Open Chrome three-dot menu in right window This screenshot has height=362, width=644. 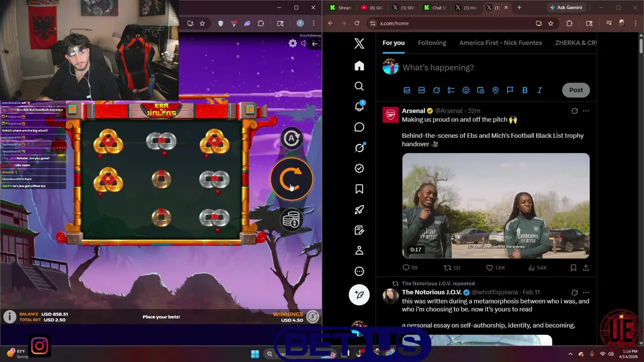point(634,23)
